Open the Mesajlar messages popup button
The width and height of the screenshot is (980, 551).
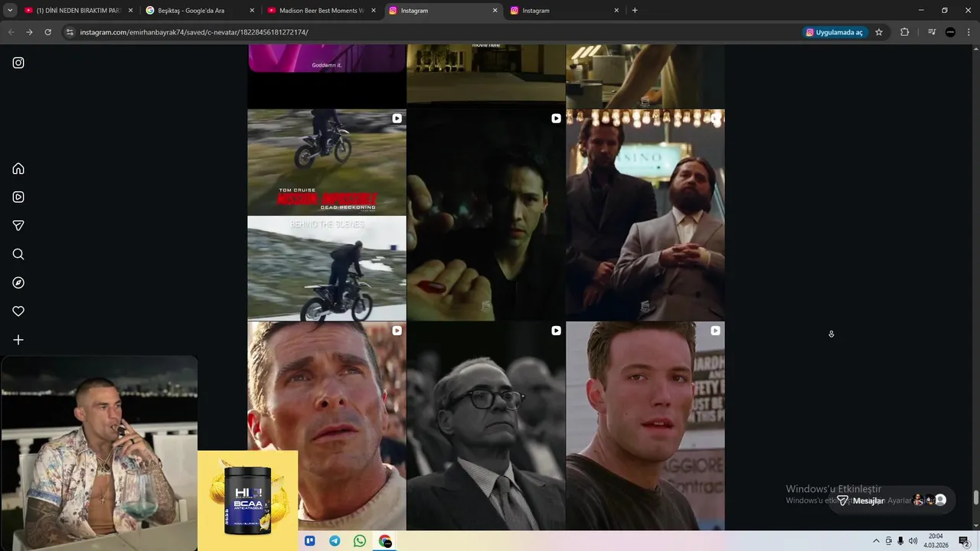(892, 500)
